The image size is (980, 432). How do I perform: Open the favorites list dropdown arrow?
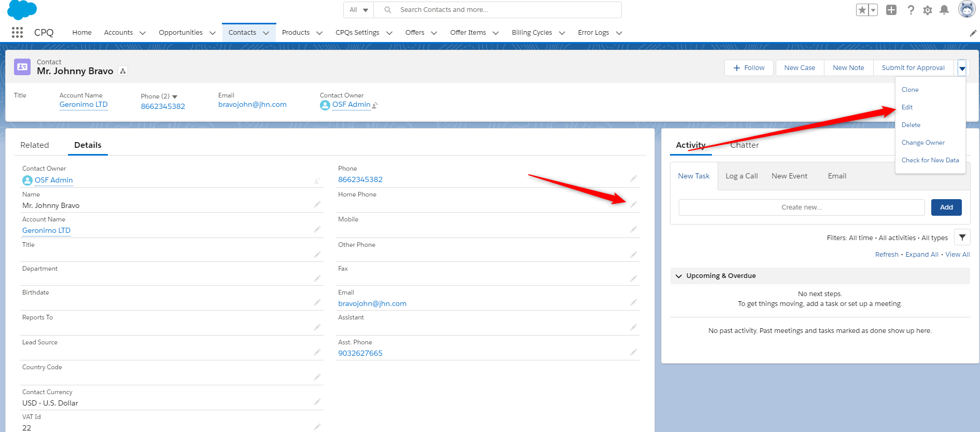(873, 10)
